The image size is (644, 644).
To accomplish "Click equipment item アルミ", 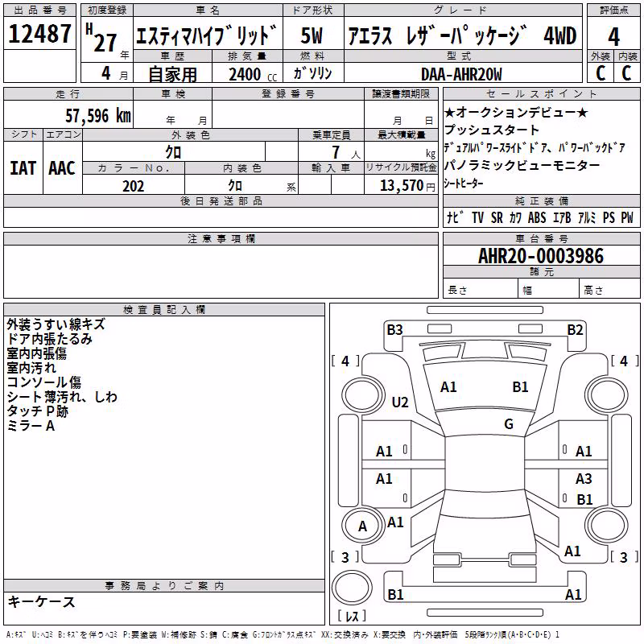I will 587,217.
